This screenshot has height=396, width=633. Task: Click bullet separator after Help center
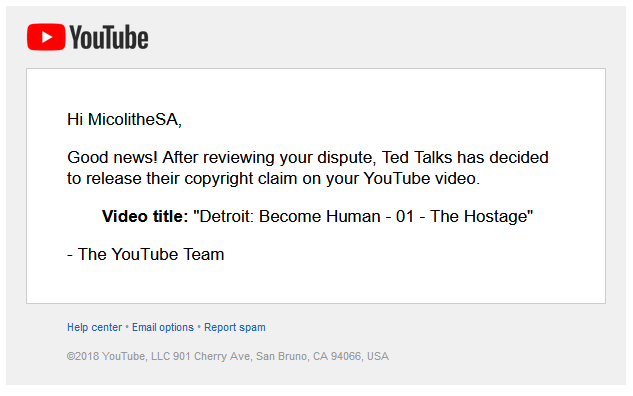pyautogui.click(x=127, y=327)
